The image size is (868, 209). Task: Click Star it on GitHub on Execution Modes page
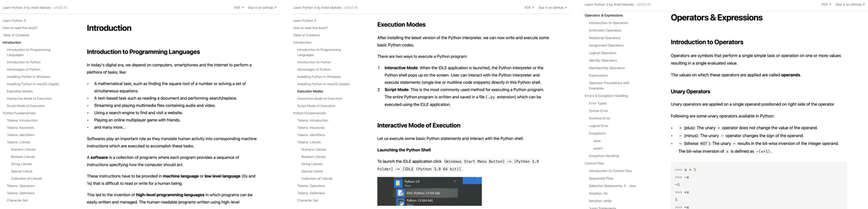[552, 8]
